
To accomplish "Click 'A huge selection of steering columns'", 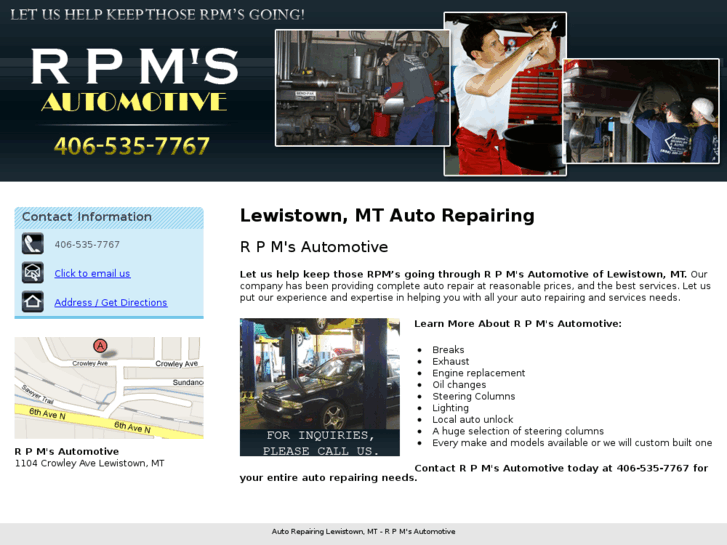I will point(518,431).
